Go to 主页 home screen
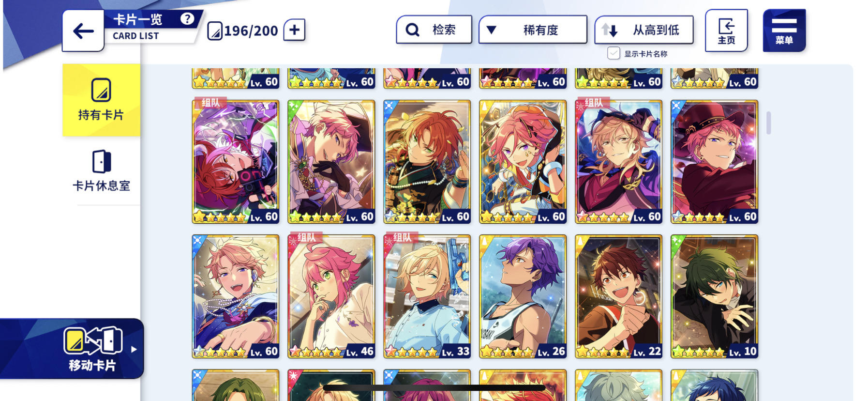Screen dimensions: 868x401 726,31
